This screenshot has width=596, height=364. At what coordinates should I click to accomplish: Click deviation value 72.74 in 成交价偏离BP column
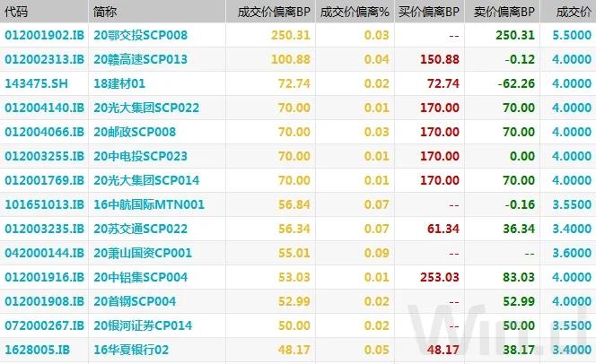pyautogui.click(x=294, y=83)
